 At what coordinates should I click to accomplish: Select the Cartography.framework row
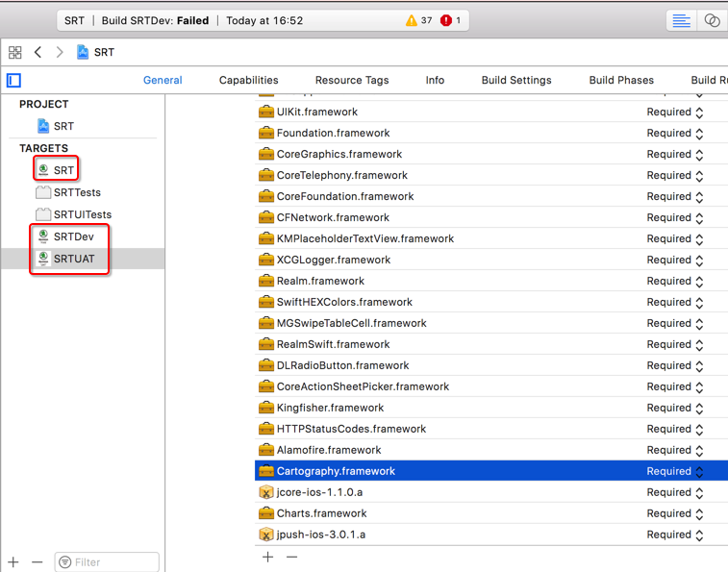click(491, 471)
